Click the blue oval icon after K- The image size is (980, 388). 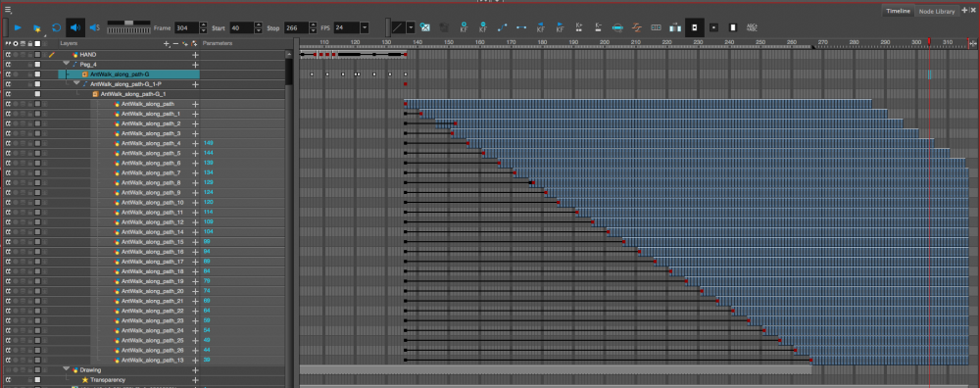coord(617,27)
